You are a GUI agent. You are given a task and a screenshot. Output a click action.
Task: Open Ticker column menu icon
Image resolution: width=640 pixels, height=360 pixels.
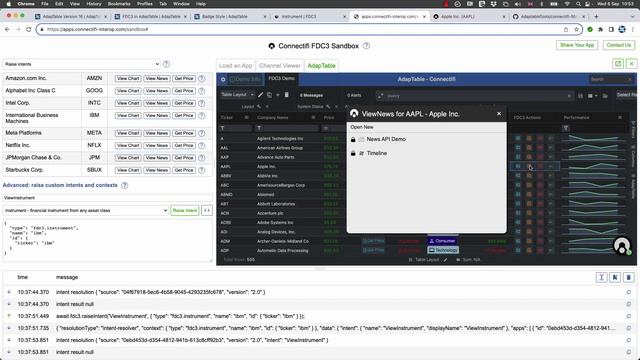click(x=246, y=118)
